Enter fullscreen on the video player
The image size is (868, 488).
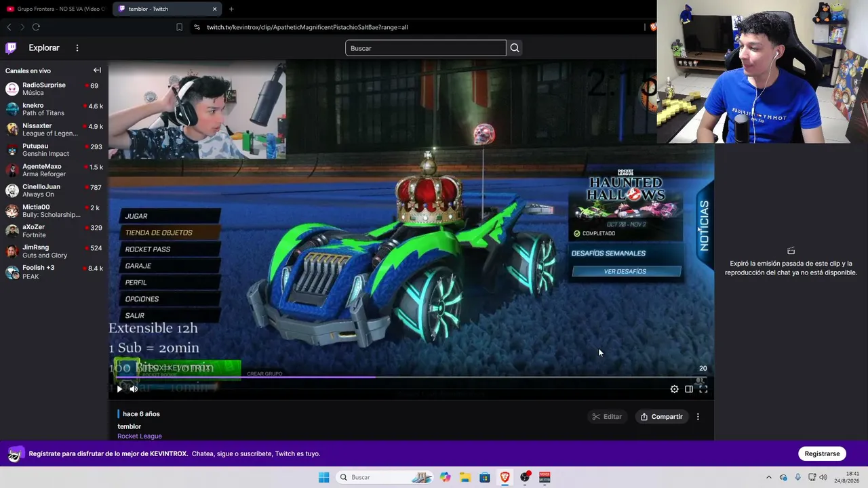click(x=703, y=389)
